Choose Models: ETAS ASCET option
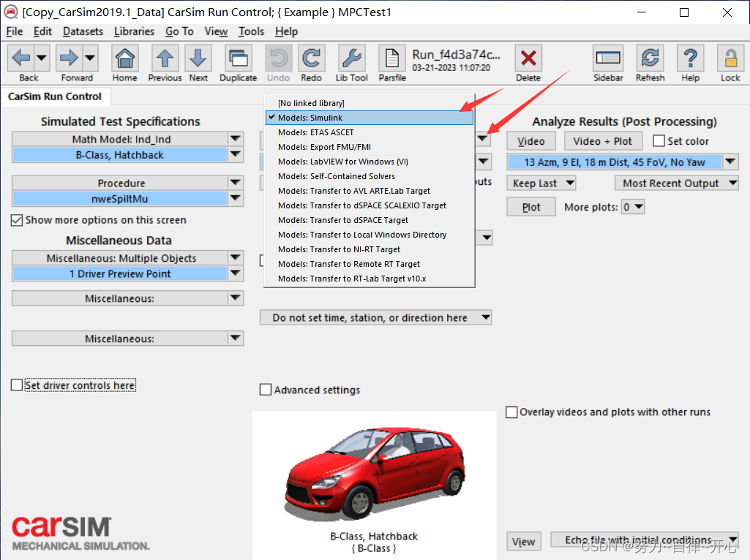The image size is (750, 560). [370, 132]
